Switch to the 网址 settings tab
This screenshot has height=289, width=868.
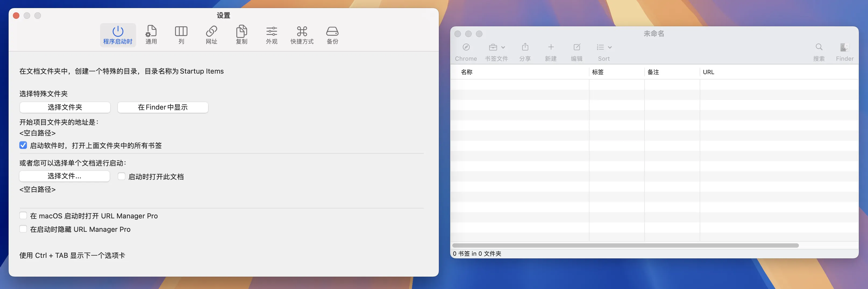[x=211, y=35]
